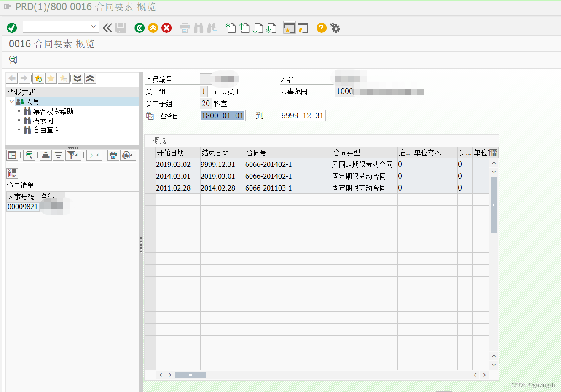Click the 人事号码 column header
This screenshot has width=561, height=392.
tap(23, 197)
